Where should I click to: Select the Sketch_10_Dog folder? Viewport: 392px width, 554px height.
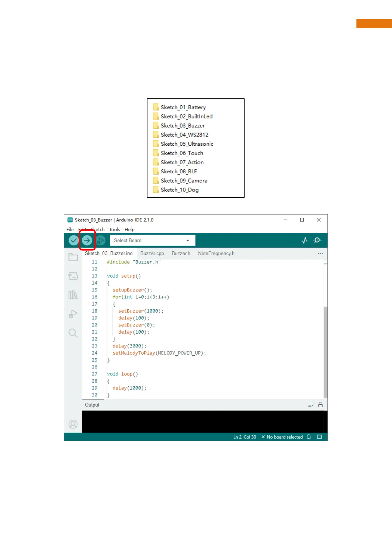point(176,190)
